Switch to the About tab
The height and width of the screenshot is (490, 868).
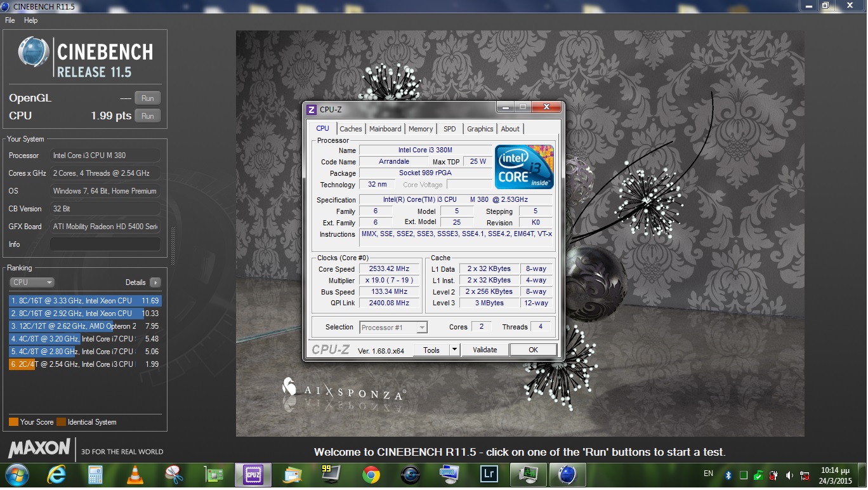(x=510, y=129)
